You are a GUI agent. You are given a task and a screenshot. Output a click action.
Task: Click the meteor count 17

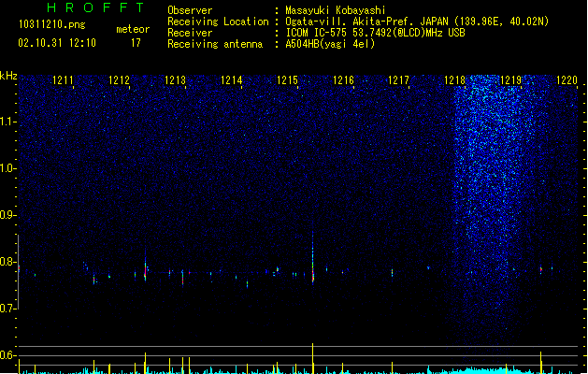tap(136, 43)
